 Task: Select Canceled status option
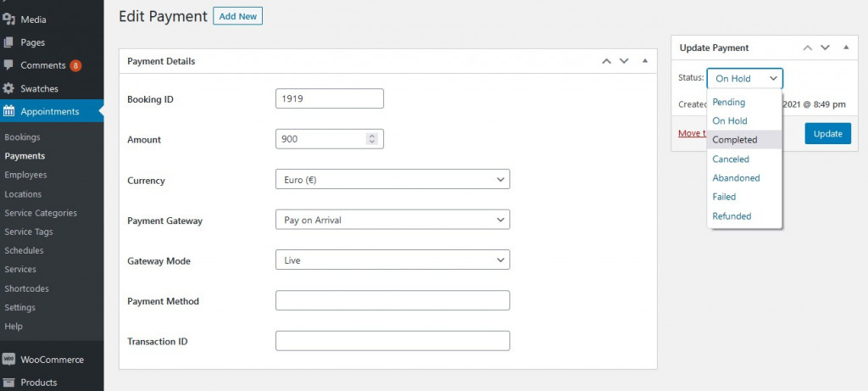tap(744, 159)
